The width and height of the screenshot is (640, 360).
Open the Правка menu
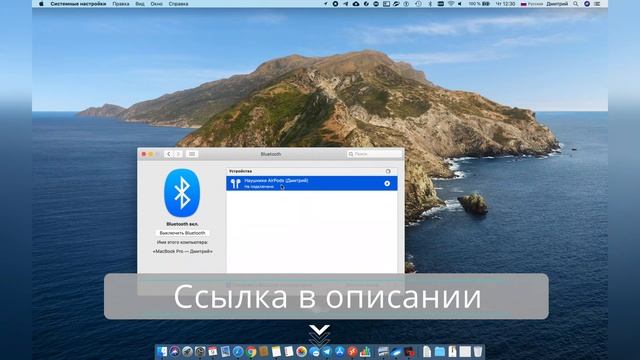(121, 4)
